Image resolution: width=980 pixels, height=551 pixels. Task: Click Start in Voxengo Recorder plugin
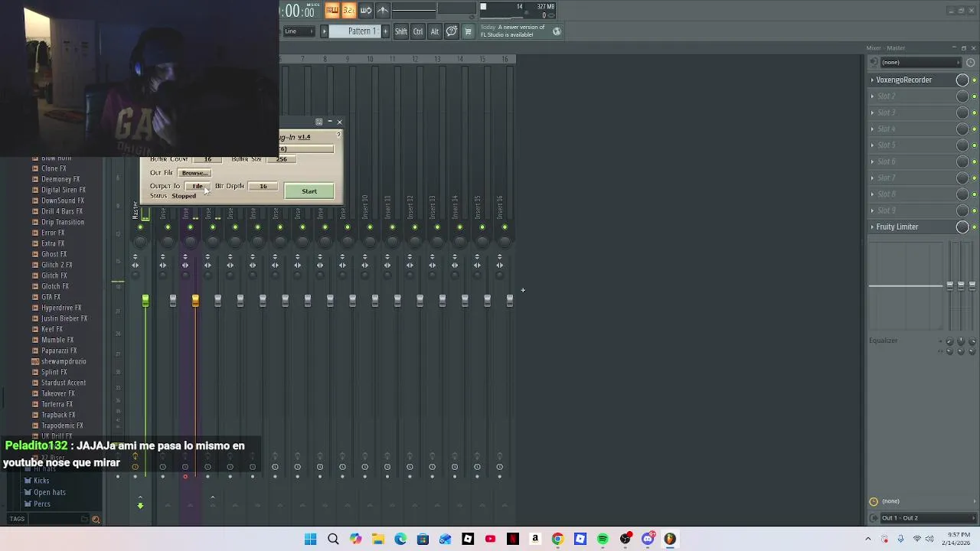pos(309,191)
